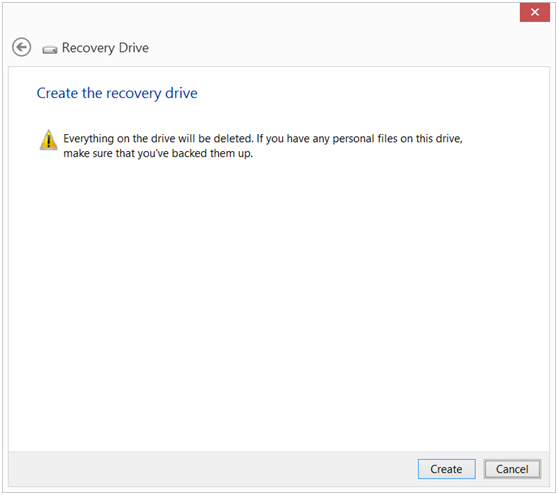
Task: Click the gray footer bar beside Create
Action: click(x=213, y=469)
